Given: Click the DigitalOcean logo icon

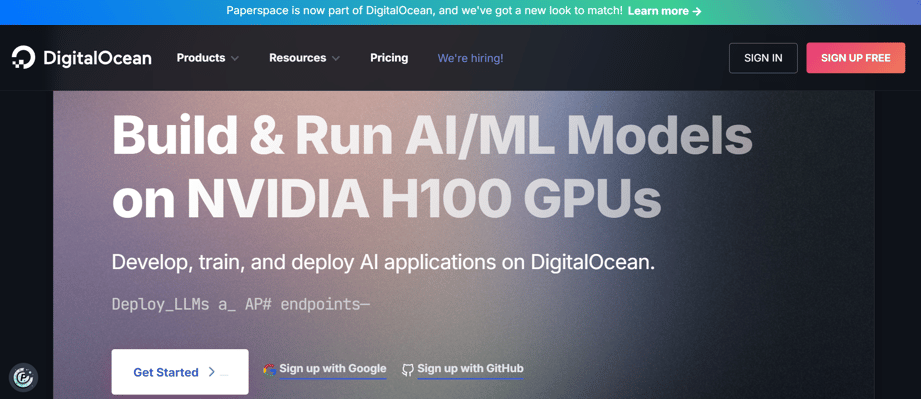Looking at the screenshot, I should coord(23,58).
